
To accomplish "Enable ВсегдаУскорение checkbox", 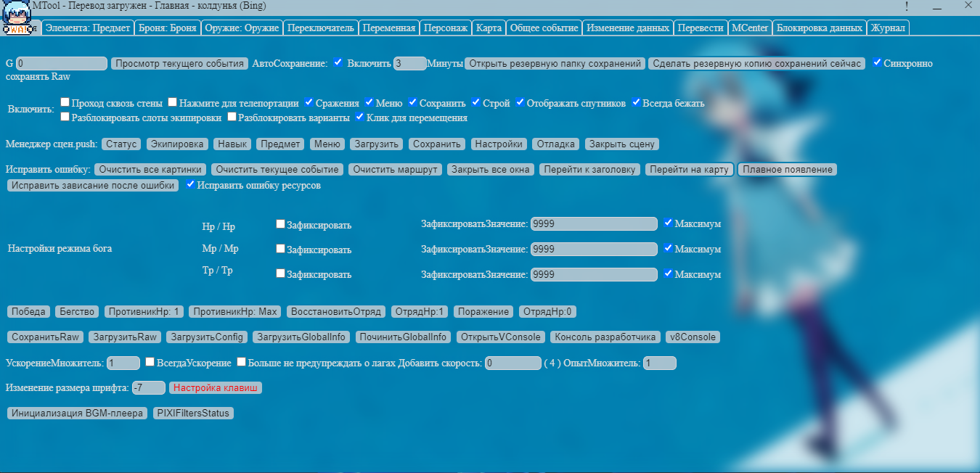I will pos(150,361).
